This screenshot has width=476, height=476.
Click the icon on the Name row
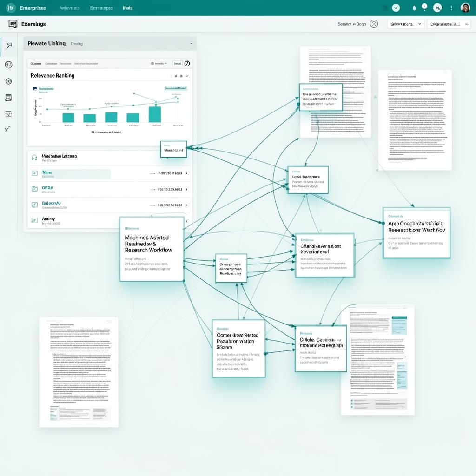tap(34, 173)
